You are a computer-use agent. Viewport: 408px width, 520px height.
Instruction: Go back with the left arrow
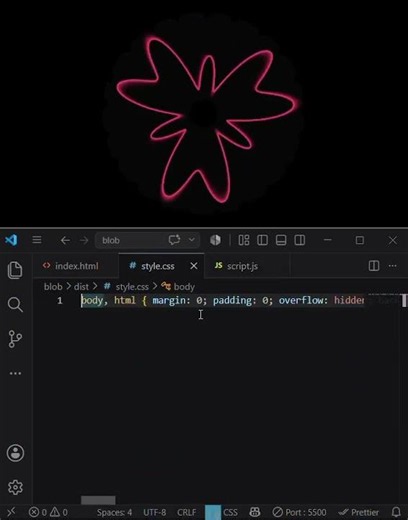(x=65, y=240)
